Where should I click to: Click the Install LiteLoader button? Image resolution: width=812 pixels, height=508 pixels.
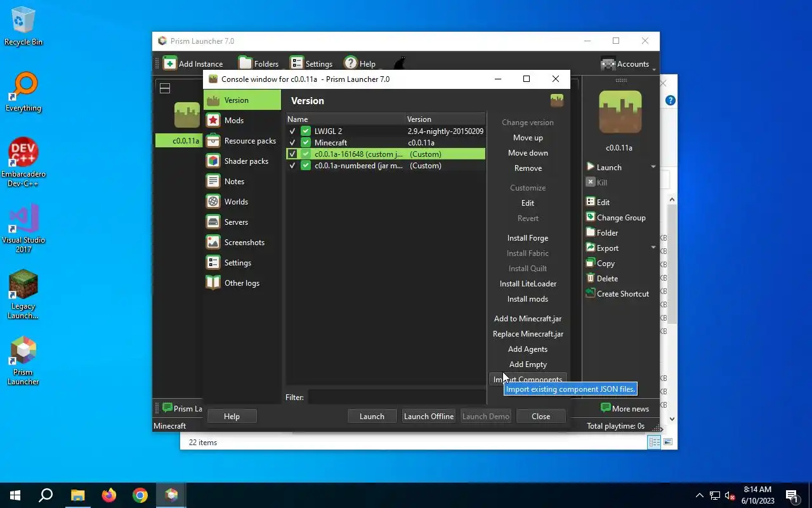tap(528, 284)
